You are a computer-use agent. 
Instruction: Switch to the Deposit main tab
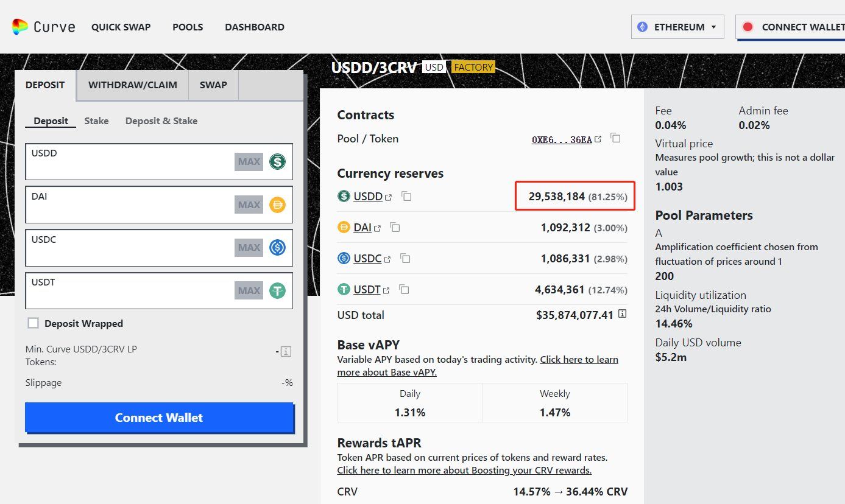click(45, 85)
